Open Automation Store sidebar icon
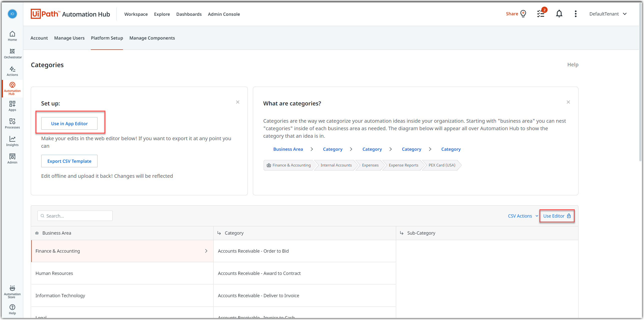The image size is (644, 320). pyautogui.click(x=12, y=292)
